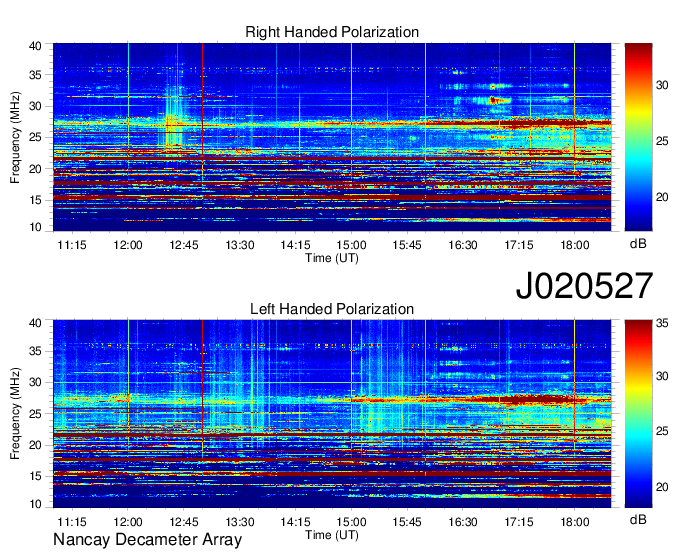The height and width of the screenshot is (552, 680).
Task: Click the 30 dB value on the lower colorbar
Action: (662, 376)
